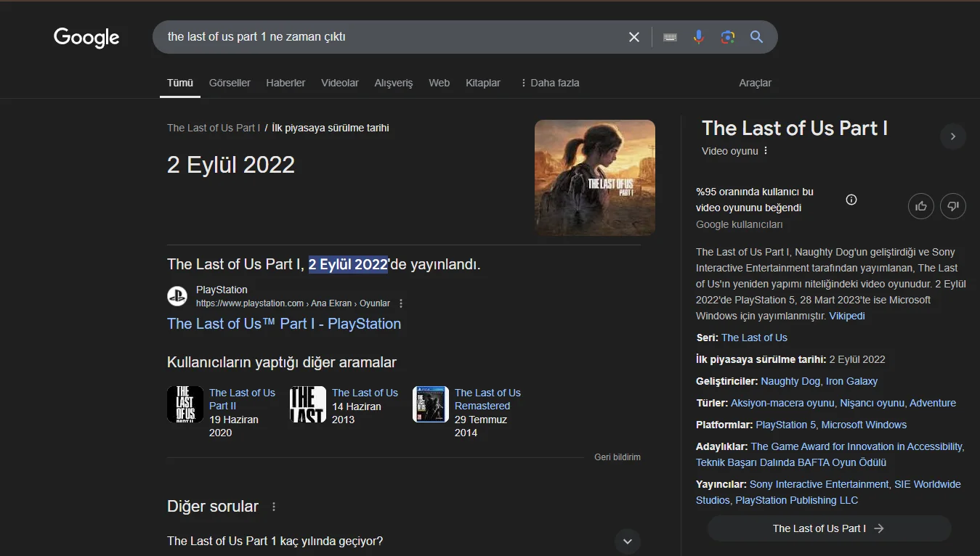Image resolution: width=980 pixels, height=556 pixels.
Task: Switch to the Görseller tab
Action: point(230,83)
